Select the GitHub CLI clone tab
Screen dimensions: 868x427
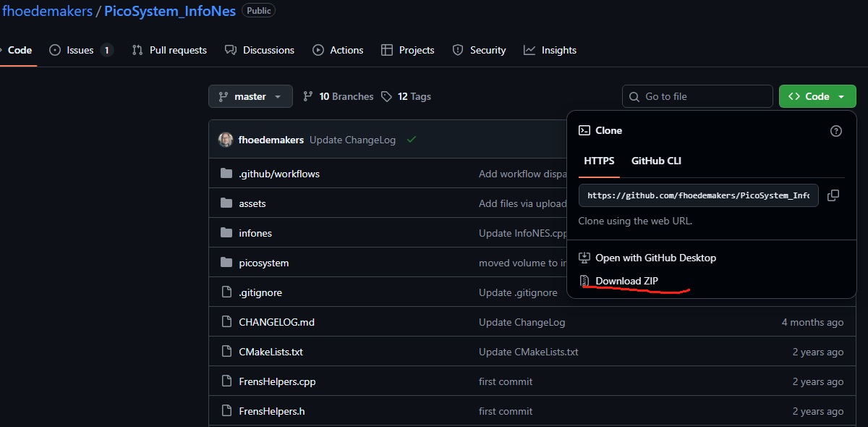tap(656, 161)
